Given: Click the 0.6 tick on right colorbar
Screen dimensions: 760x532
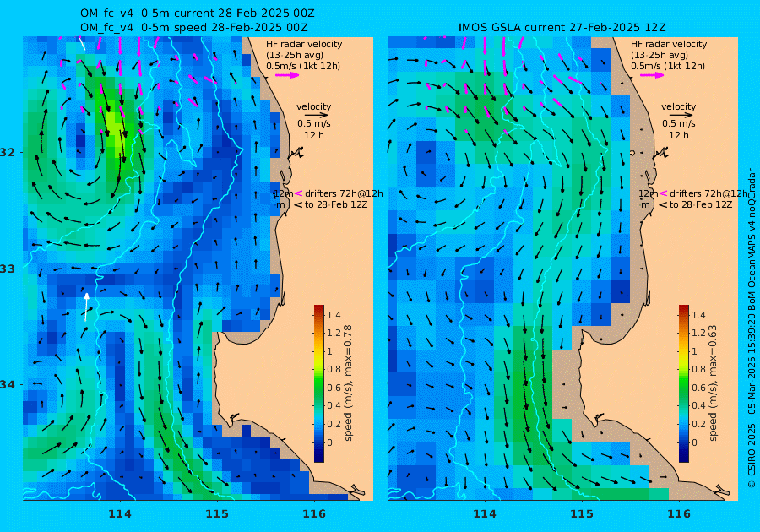Looking at the screenshot, I should point(698,388).
